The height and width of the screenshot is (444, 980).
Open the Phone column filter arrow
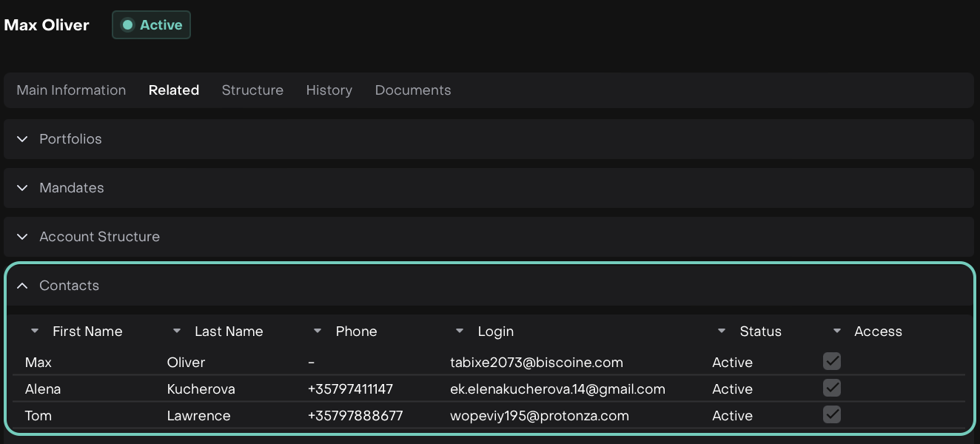[318, 332]
